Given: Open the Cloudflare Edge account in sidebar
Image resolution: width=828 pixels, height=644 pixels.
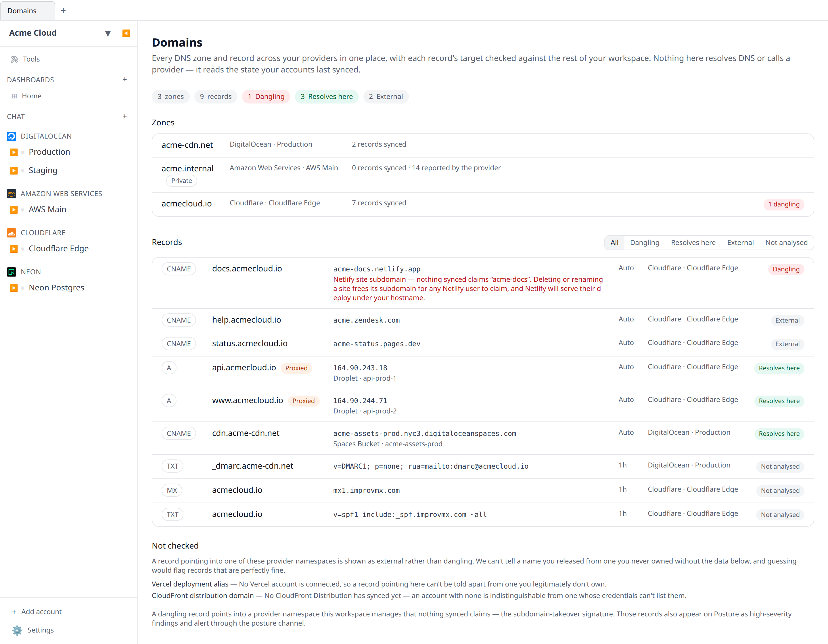Looking at the screenshot, I should [x=59, y=249].
